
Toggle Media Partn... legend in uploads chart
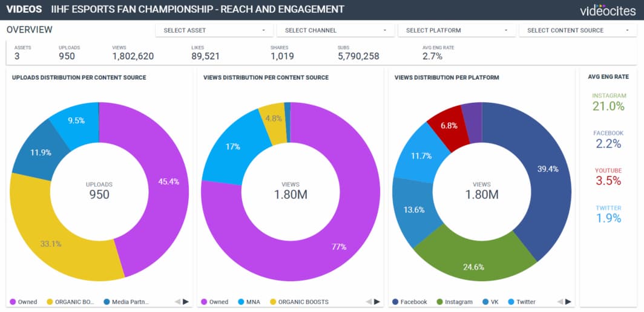click(126, 302)
